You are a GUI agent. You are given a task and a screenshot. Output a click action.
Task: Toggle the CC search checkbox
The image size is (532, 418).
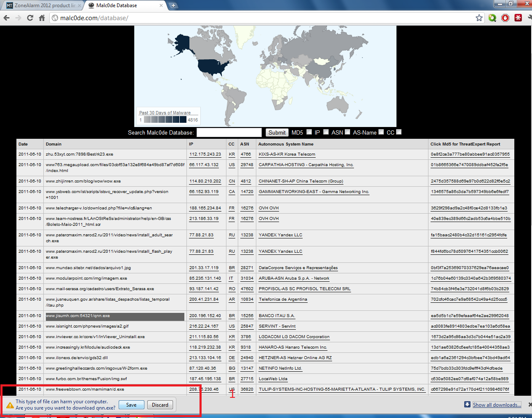(x=399, y=132)
